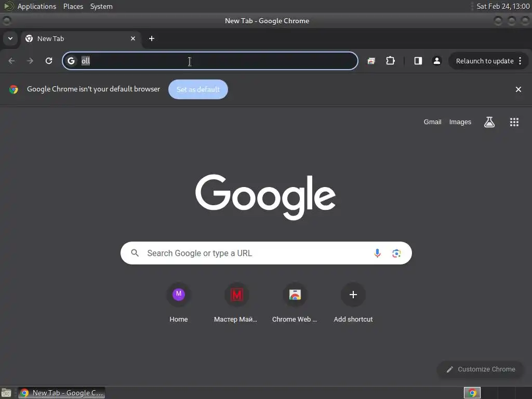
Task: Open Chrome three-dot menu
Action: pos(520,61)
